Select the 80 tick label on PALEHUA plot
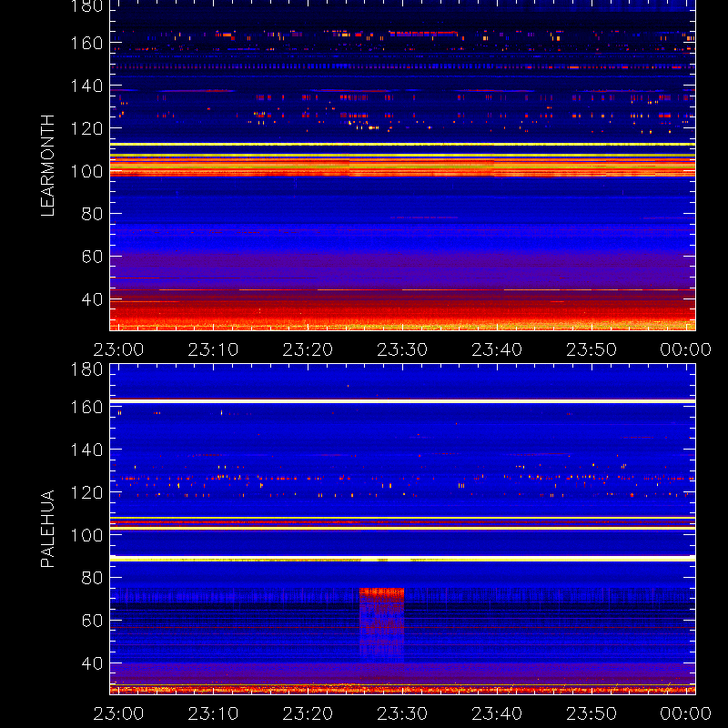This screenshot has width=728, height=728. click(92, 578)
